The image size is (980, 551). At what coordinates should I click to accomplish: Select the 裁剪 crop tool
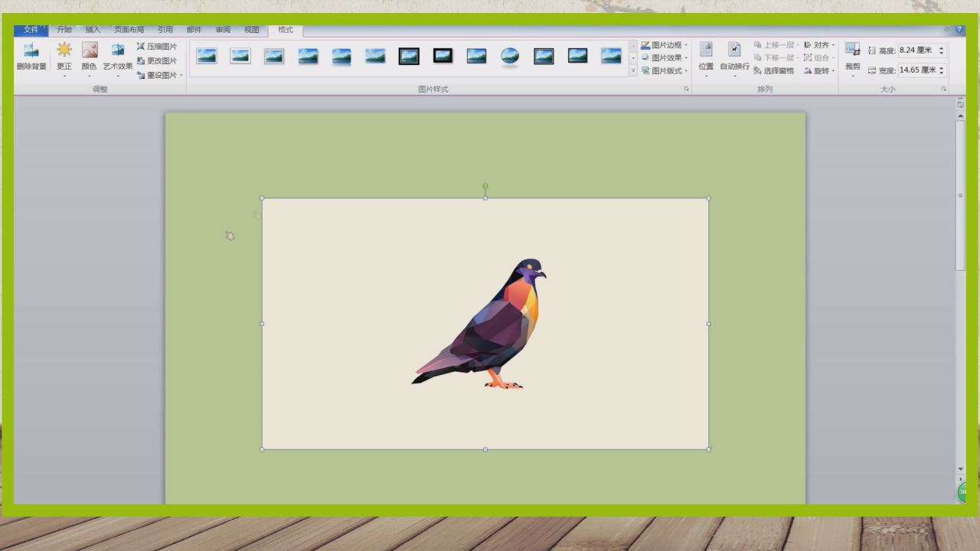852,57
